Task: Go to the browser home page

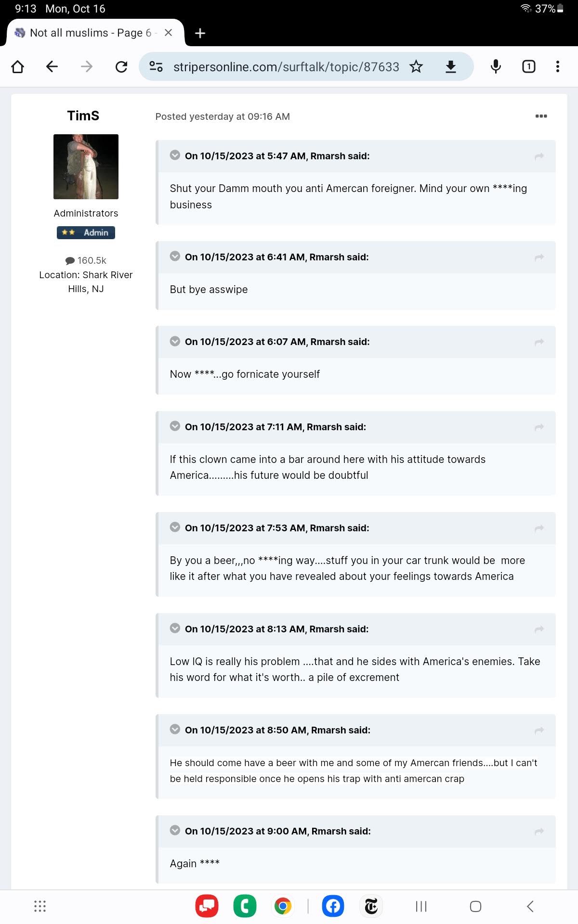Action: click(18, 66)
